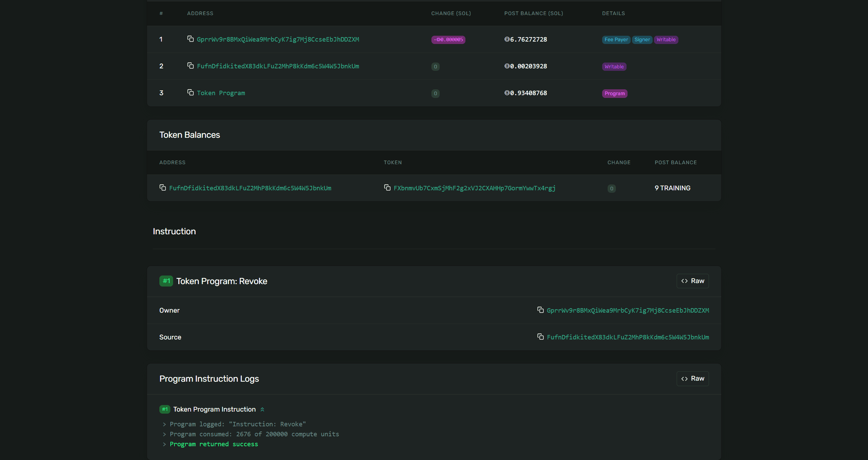Copy the Source address in Revoke instruction
Viewport: 868px width, 460px height.
tap(540, 337)
